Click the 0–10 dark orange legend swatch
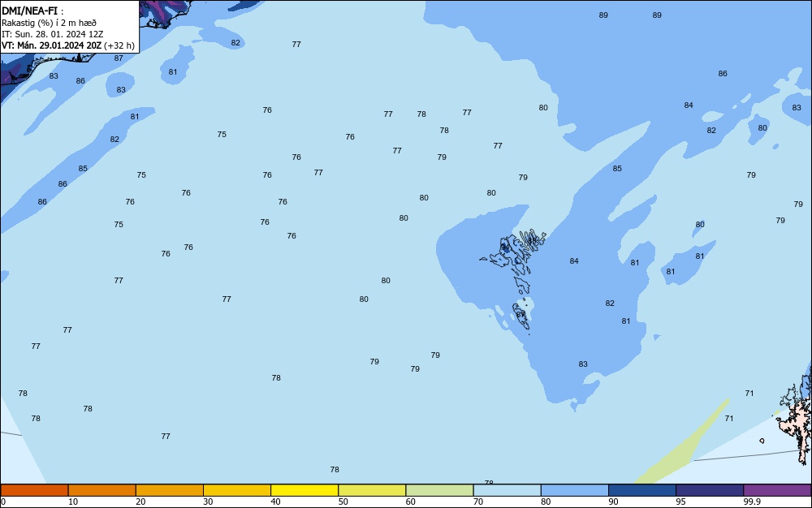This screenshot has width=812, height=508. (34, 490)
